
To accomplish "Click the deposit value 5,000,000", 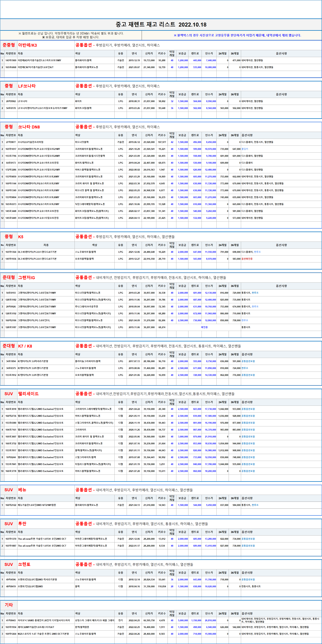I will coord(183,620).
